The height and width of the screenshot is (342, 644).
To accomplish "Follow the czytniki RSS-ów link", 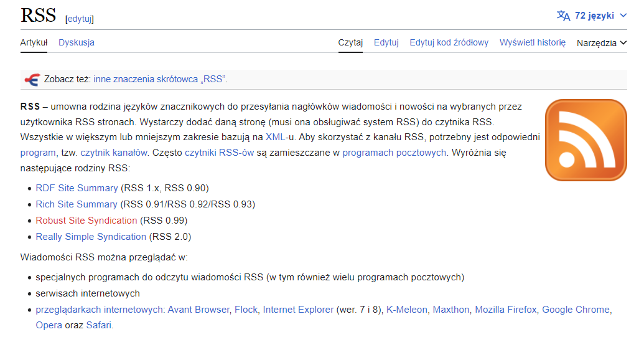I will 219,153.
